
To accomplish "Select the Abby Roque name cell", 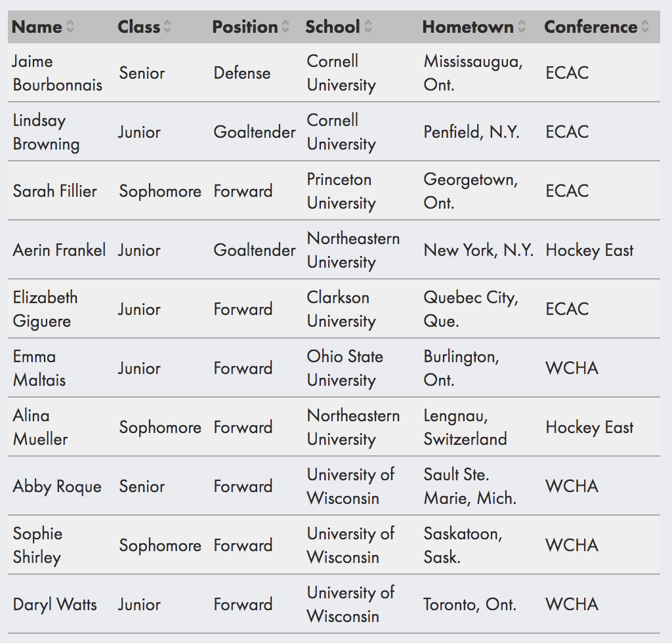I will tap(57, 486).
